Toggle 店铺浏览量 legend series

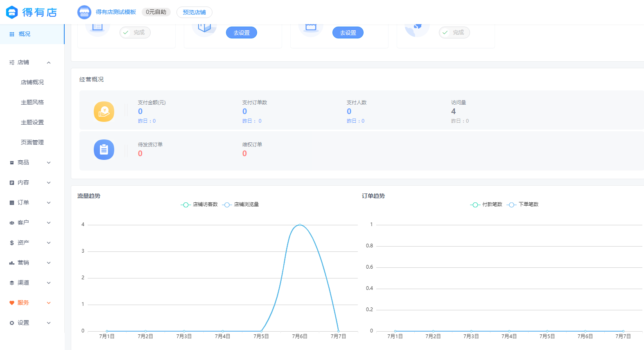pos(241,204)
